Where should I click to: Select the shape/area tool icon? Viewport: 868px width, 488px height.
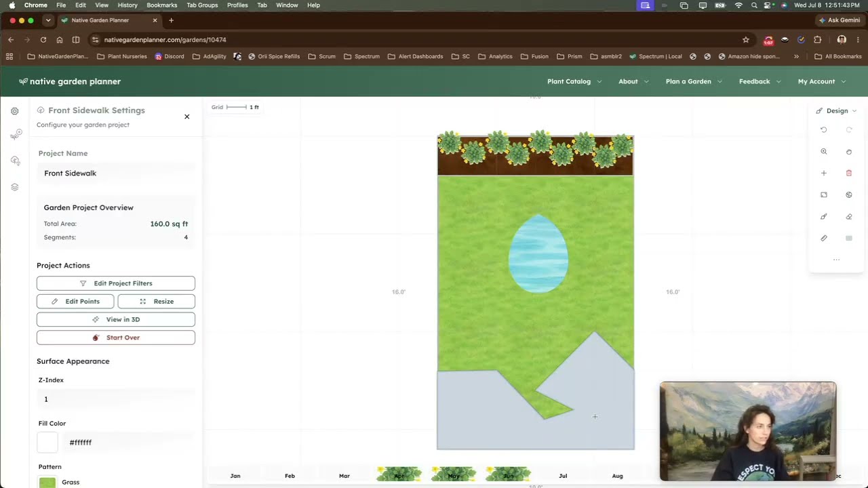pos(824,195)
